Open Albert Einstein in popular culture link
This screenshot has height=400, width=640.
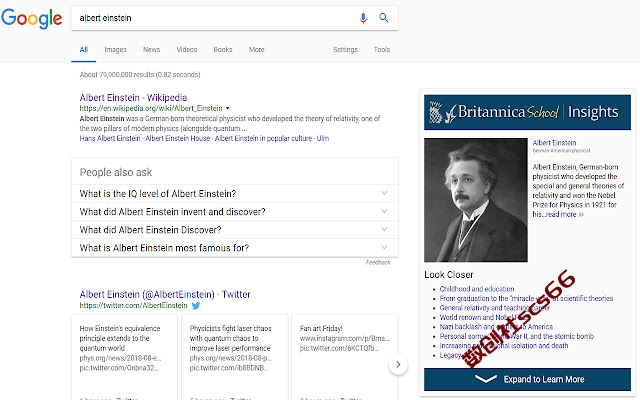click(x=263, y=138)
